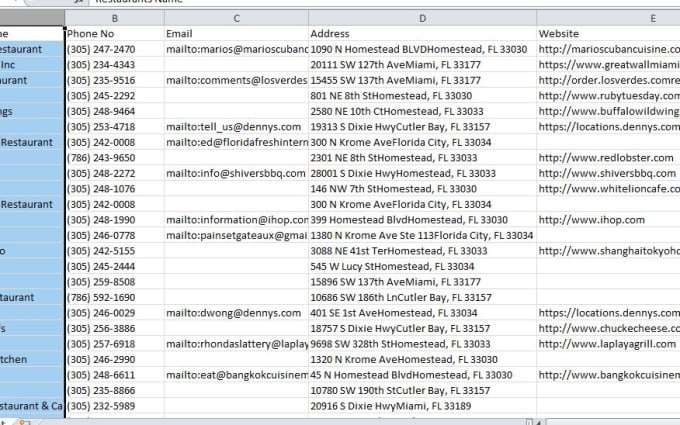Select column B header

[x=114, y=18]
